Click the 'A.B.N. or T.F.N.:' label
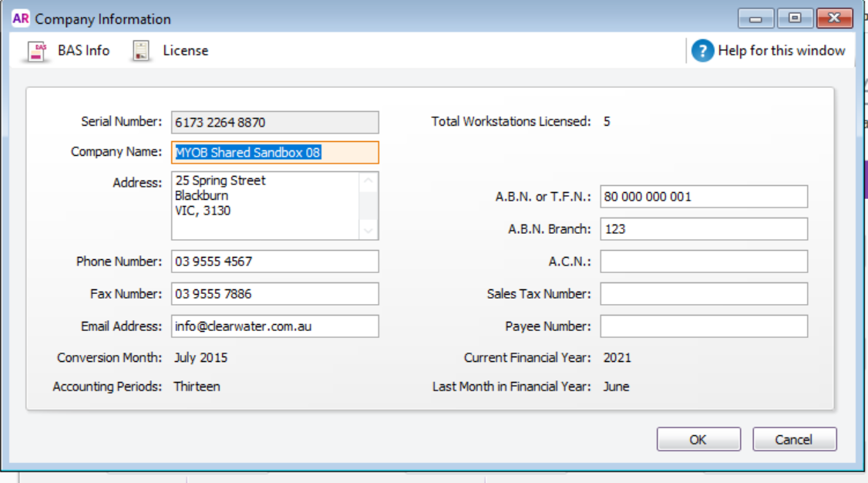This screenshot has height=483, width=868. [x=543, y=197]
